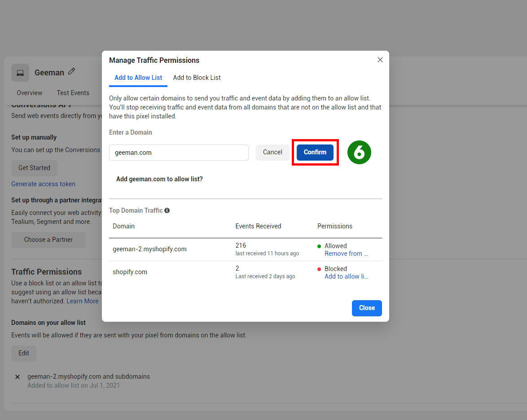
Task: Edit the Geeman name with the pencil icon
Action: tap(72, 72)
